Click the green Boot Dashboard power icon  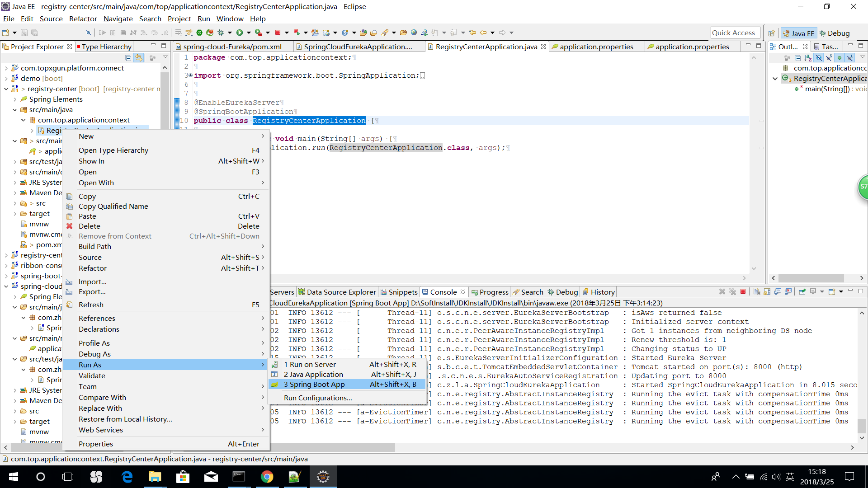[x=199, y=33]
